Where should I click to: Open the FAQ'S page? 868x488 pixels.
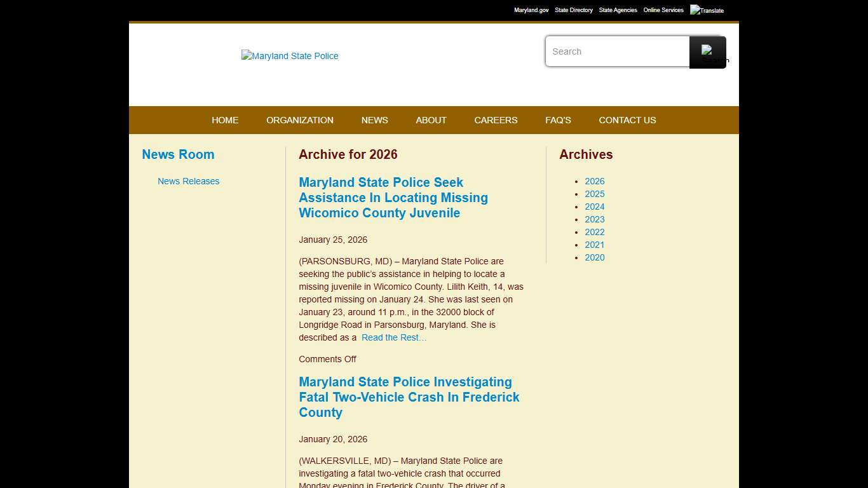click(558, 120)
